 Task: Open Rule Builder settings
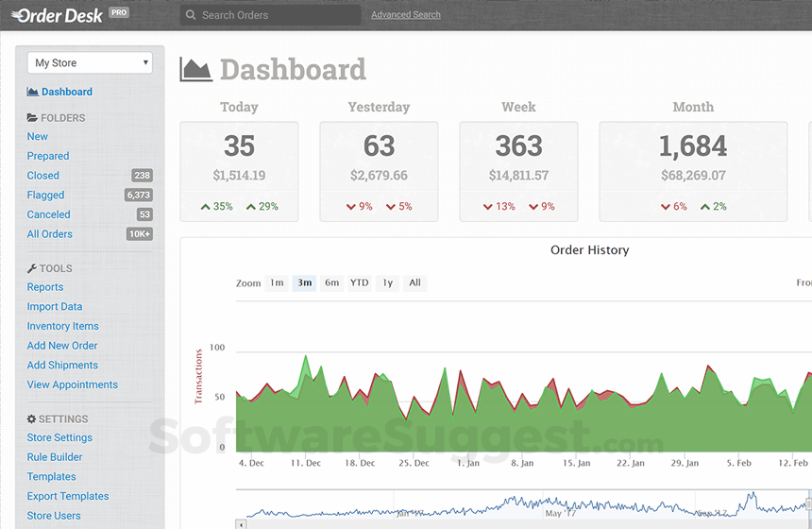coord(55,457)
